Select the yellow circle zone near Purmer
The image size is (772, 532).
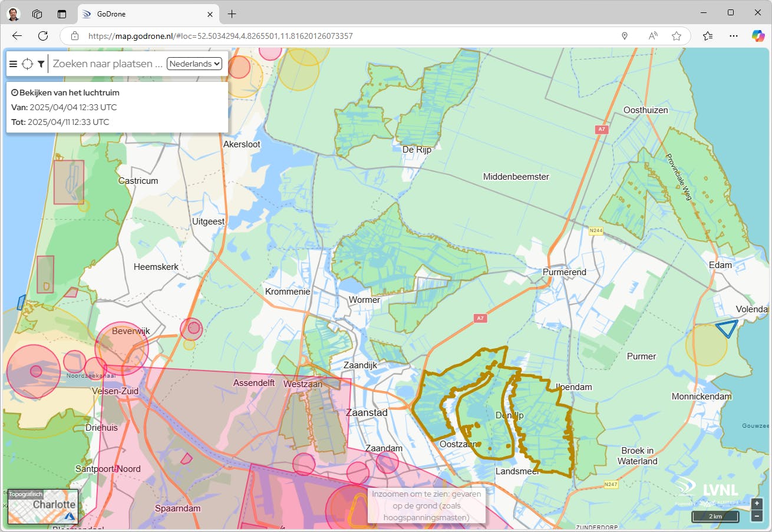[707, 345]
